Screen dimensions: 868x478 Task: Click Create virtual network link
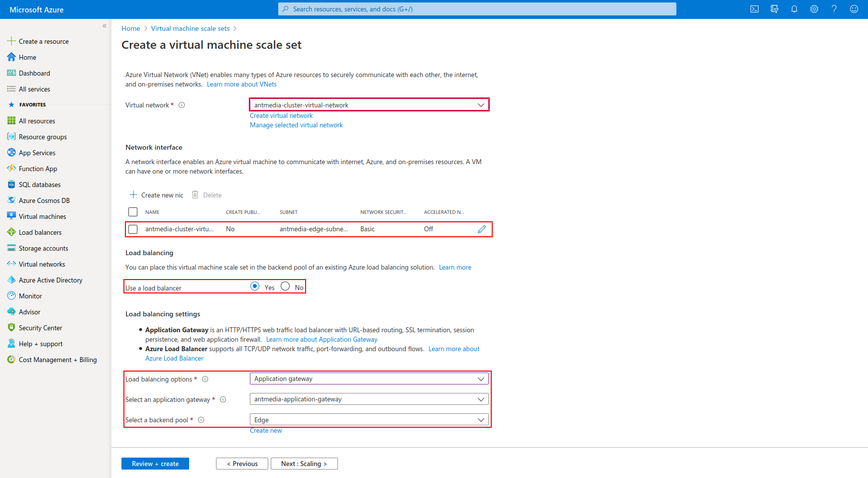[x=281, y=115]
